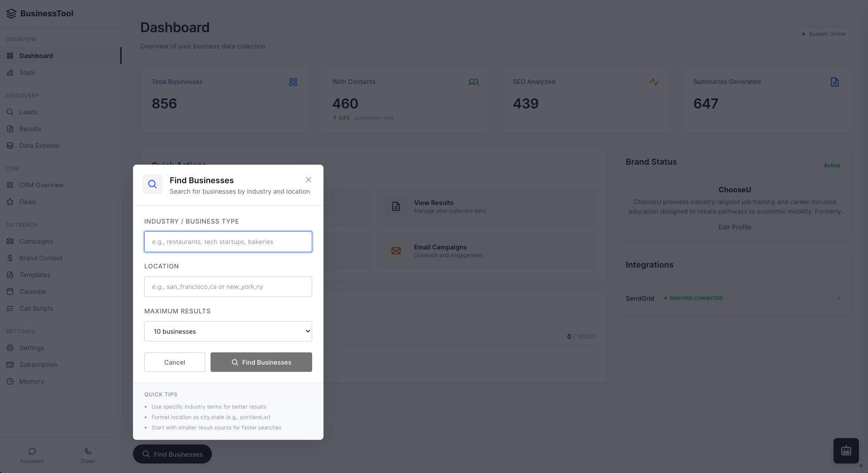Open the Calendar icon in sidebar
The height and width of the screenshot is (473, 868).
10,292
